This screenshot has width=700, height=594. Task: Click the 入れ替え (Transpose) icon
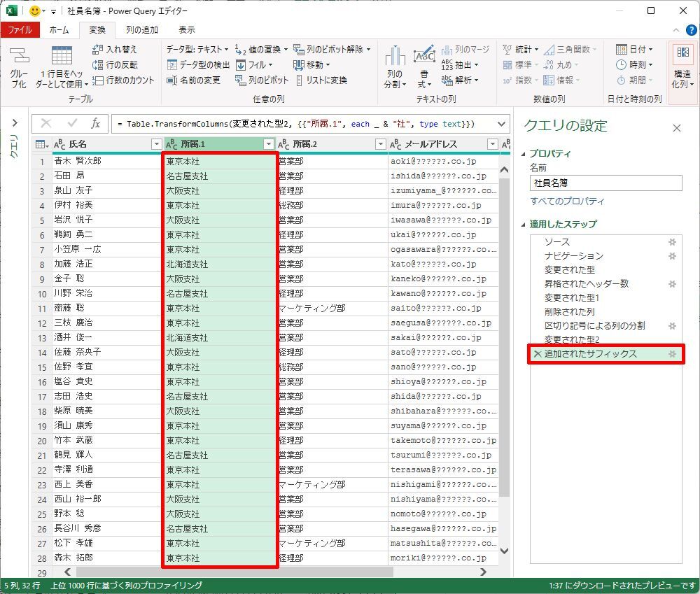[x=97, y=50]
